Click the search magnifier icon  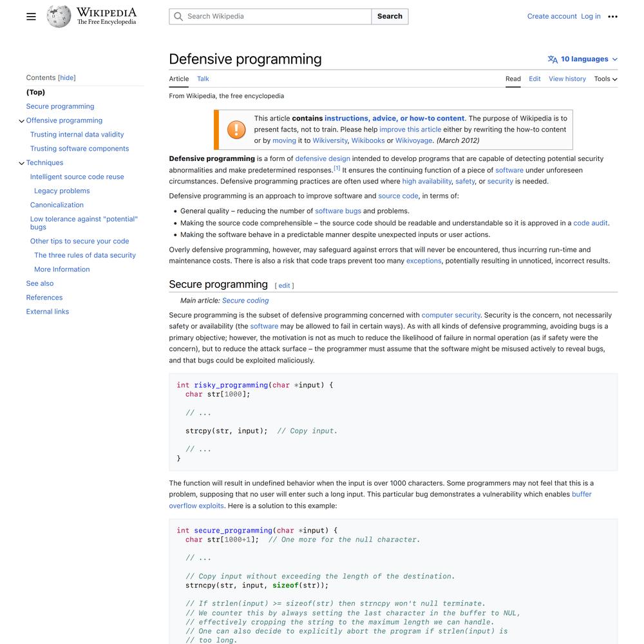178,17
